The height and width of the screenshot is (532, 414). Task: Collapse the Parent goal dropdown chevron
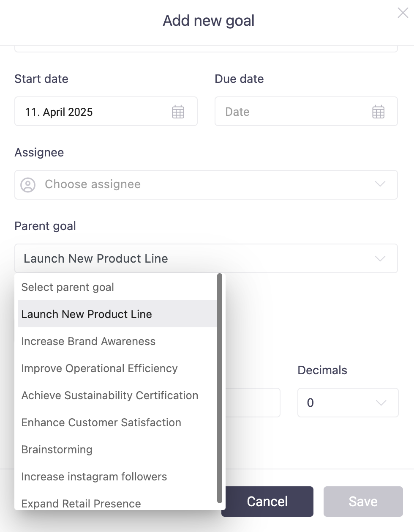(x=380, y=258)
